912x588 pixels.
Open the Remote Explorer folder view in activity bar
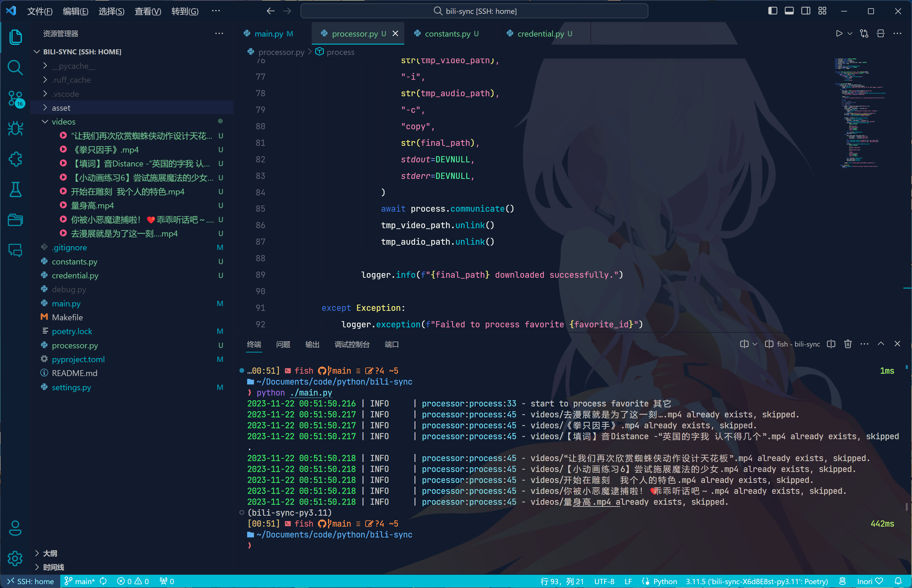(15, 220)
